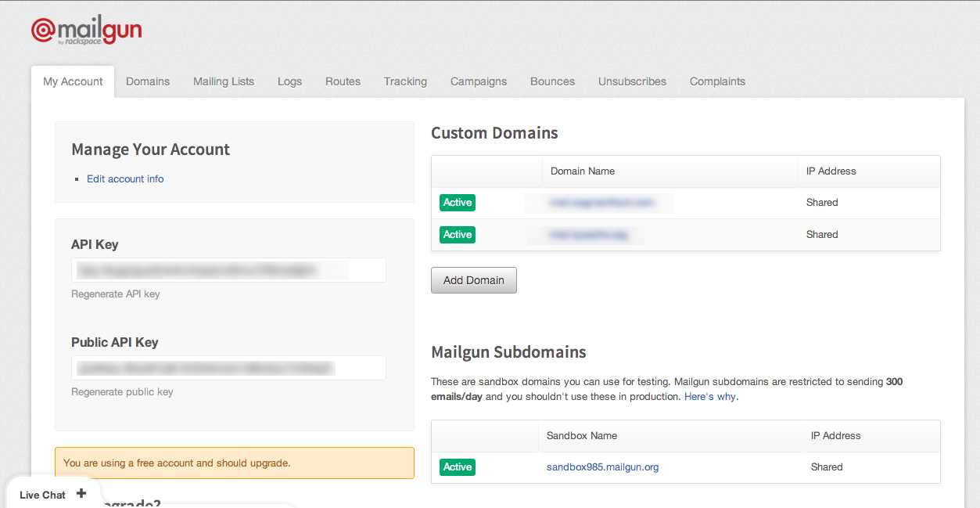Switch to the Mailing Lists tab
The width and height of the screenshot is (980, 508).
pos(224,81)
